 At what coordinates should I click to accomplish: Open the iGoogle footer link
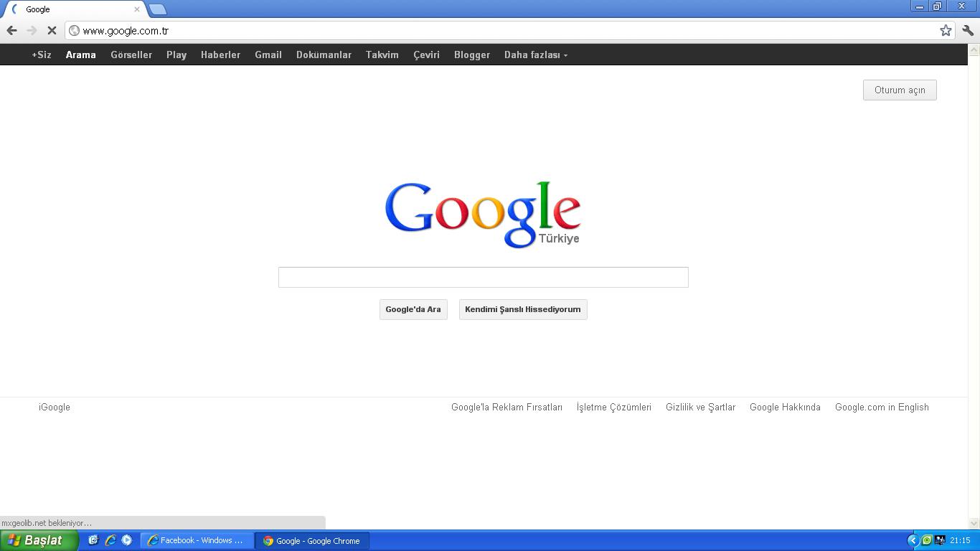tap(55, 407)
